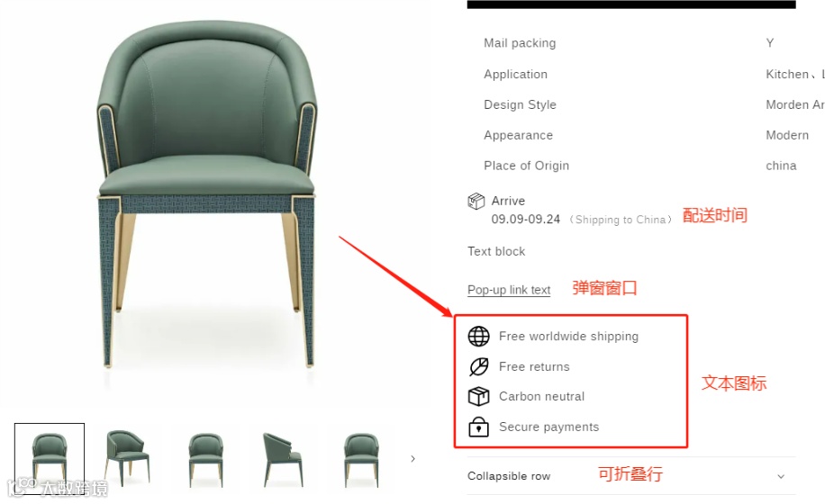Select the first front-view chair thumbnail

click(50, 458)
